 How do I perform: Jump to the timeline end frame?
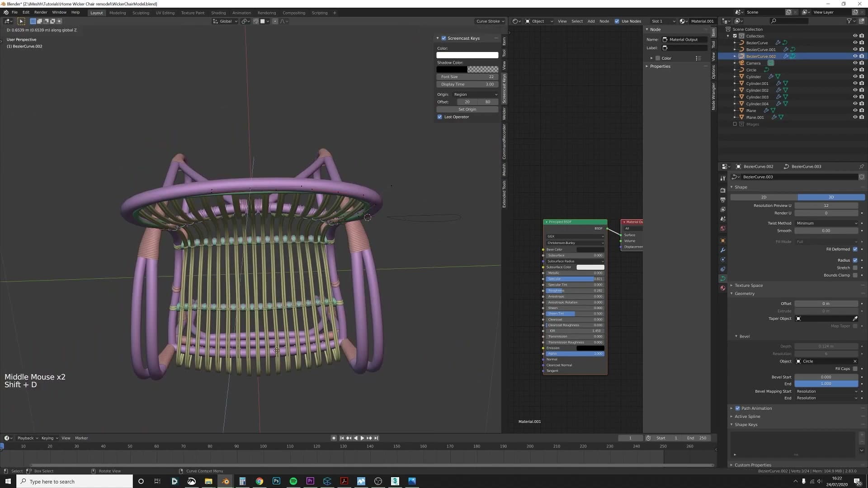tap(376, 438)
